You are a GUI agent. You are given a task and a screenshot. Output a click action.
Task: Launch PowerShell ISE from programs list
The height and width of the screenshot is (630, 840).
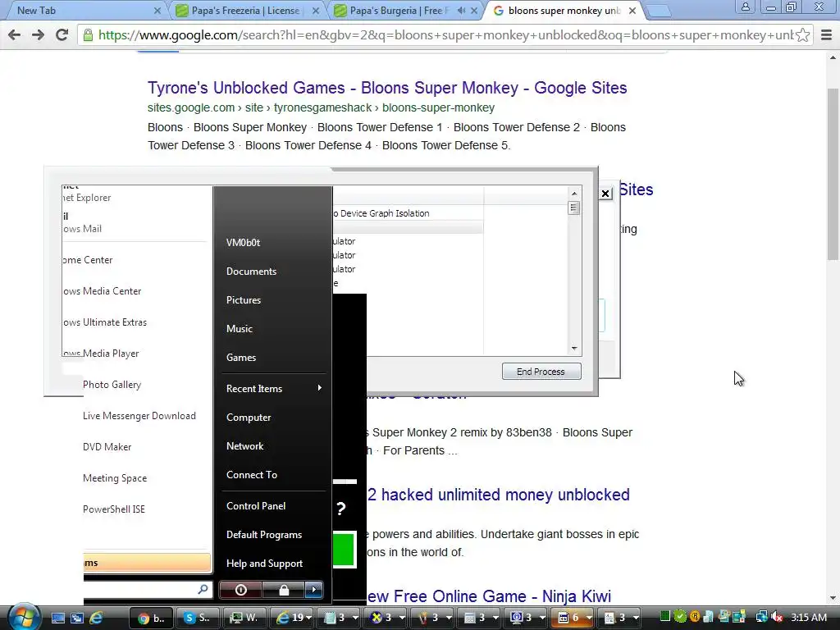coord(113,509)
